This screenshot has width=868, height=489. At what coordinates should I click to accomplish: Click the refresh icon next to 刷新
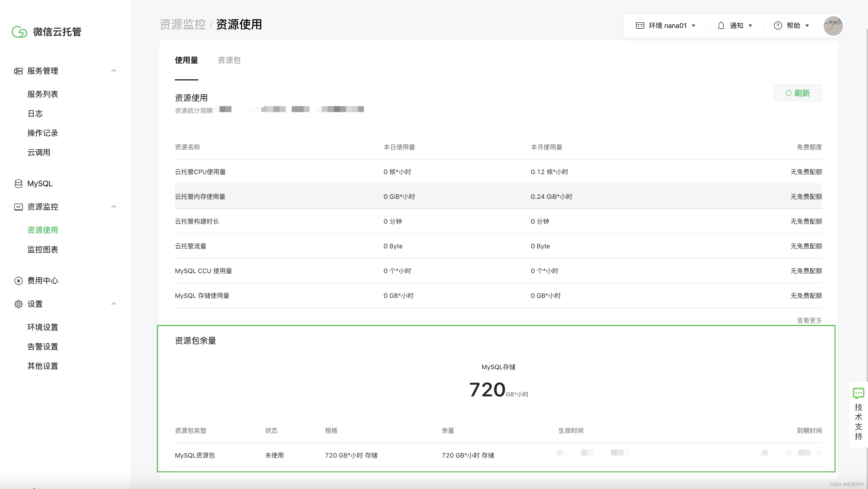click(x=788, y=93)
